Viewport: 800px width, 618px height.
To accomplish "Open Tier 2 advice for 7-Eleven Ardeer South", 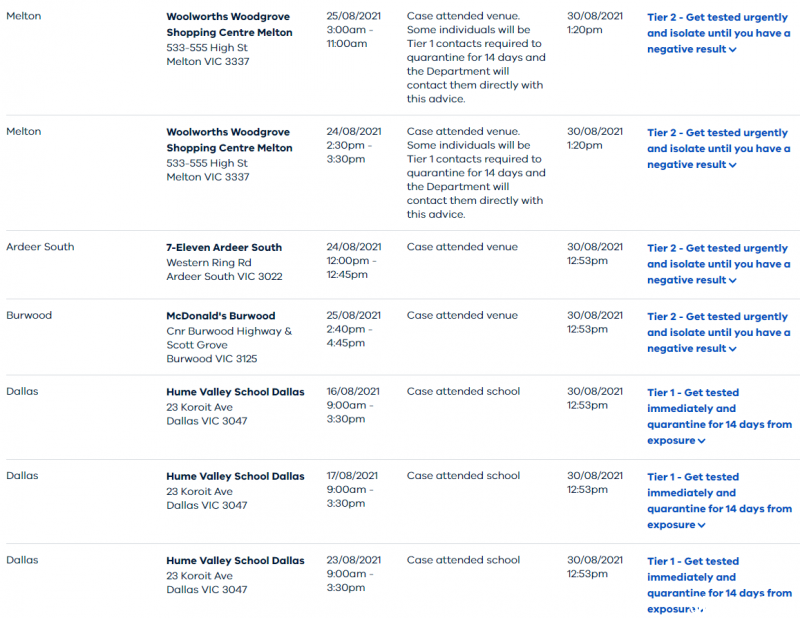I will pos(718,264).
